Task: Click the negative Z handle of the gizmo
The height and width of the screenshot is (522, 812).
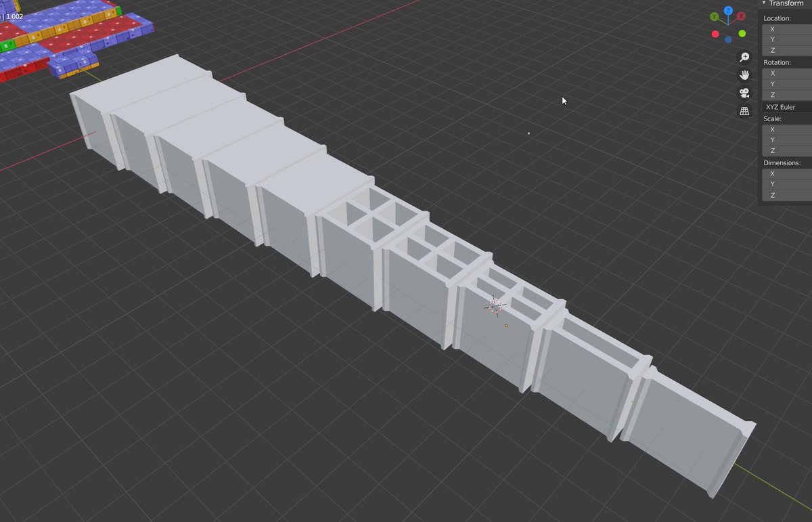Action: click(x=728, y=39)
